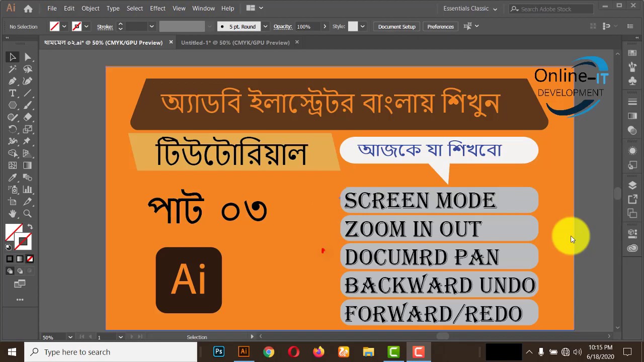Viewport: 644px width, 362px height.
Task: Open the Brushes panel icon
Action: pos(632,66)
